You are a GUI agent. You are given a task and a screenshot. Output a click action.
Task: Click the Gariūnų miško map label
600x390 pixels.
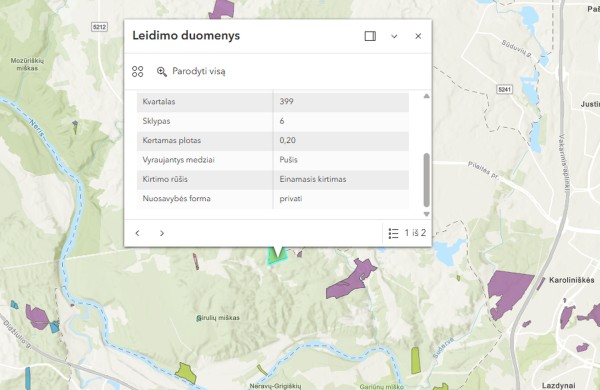[x=382, y=387]
